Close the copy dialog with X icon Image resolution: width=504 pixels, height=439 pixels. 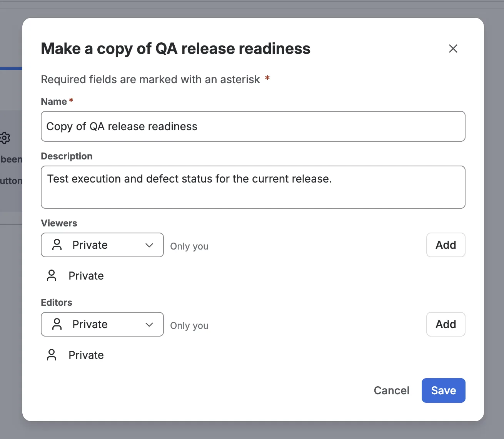tap(453, 49)
